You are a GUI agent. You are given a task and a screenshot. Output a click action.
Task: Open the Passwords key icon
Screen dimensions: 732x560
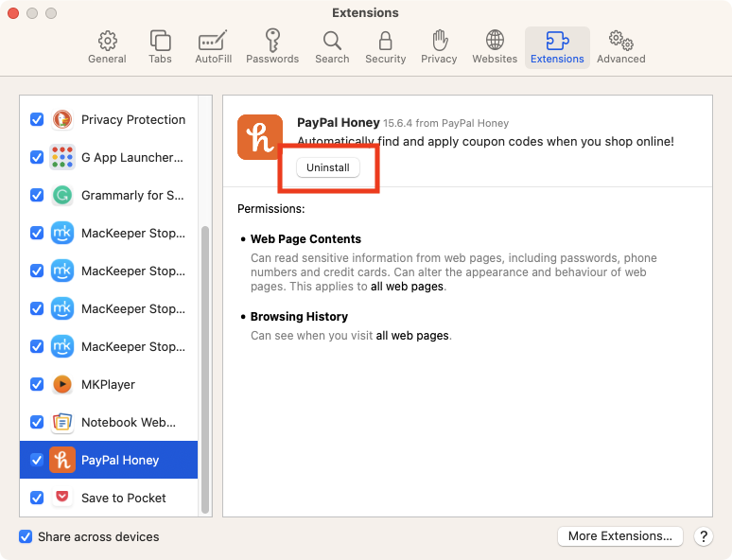[x=272, y=40]
